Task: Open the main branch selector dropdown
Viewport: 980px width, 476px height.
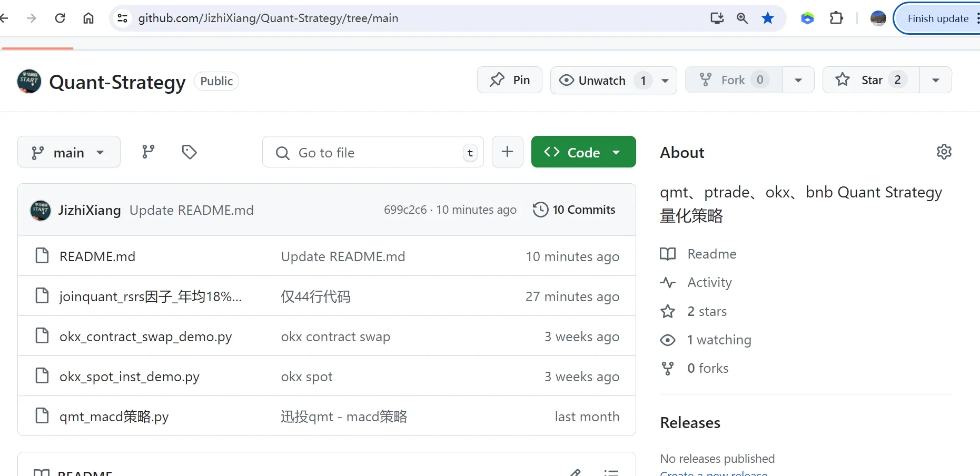Action: (69, 152)
